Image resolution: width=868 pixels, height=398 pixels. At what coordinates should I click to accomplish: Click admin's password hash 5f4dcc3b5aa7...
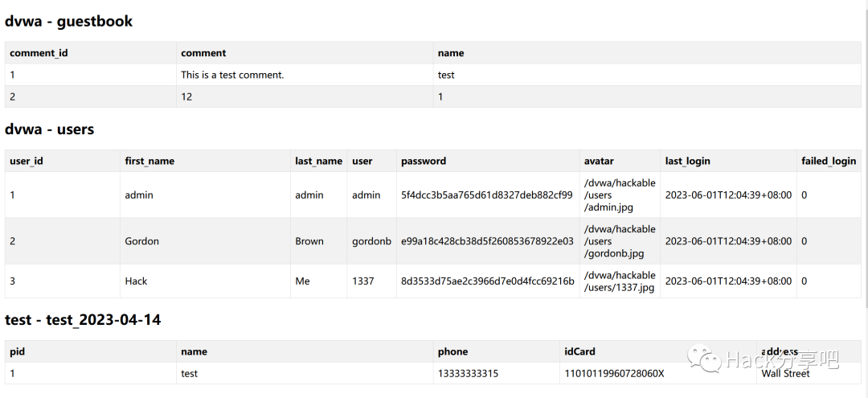tap(486, 195)
